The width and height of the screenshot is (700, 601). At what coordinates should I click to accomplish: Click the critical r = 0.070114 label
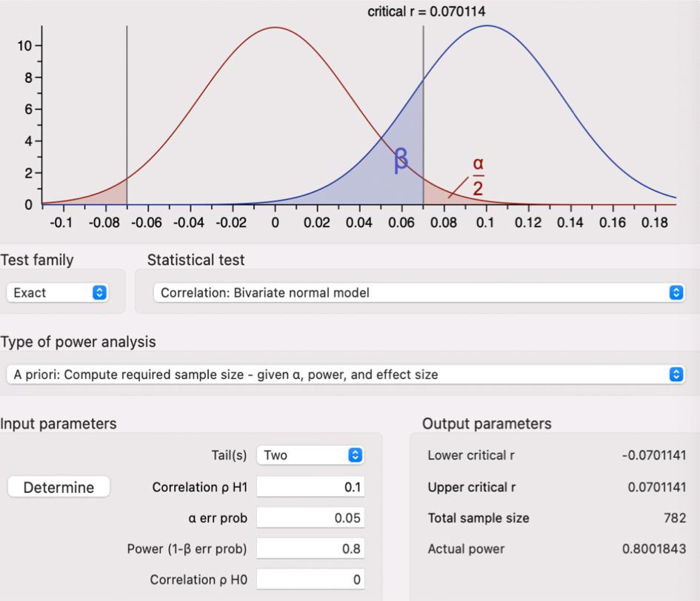click(x=427, y=12)
